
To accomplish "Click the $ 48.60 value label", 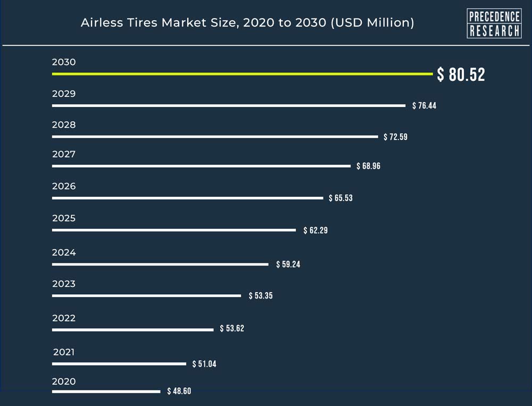I will coord(179,391).
